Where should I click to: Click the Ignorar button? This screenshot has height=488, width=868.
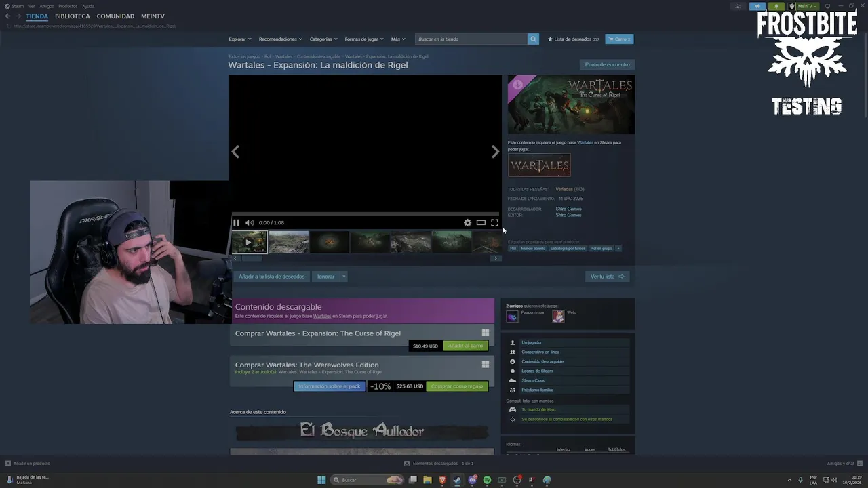[x=325, y=277]
